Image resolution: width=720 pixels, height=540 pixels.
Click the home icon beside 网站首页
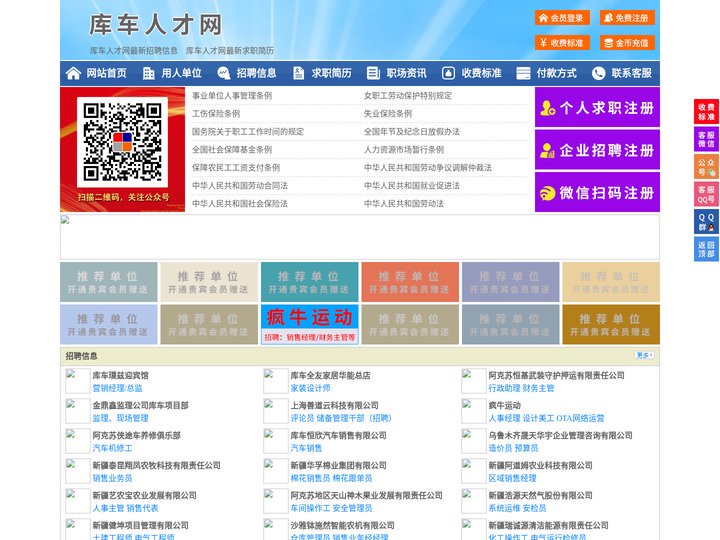pyautogui.click(x=73, y=73)
